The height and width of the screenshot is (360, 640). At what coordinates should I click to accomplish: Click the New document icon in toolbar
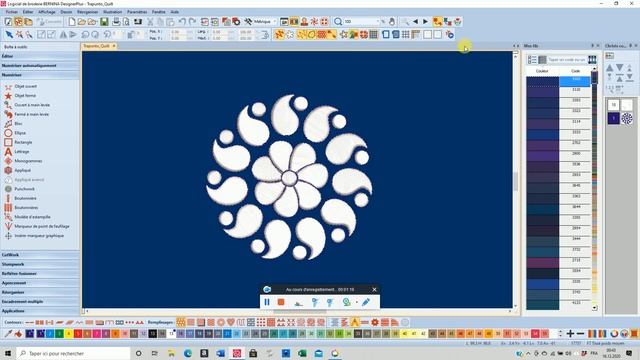click(71, 22)
